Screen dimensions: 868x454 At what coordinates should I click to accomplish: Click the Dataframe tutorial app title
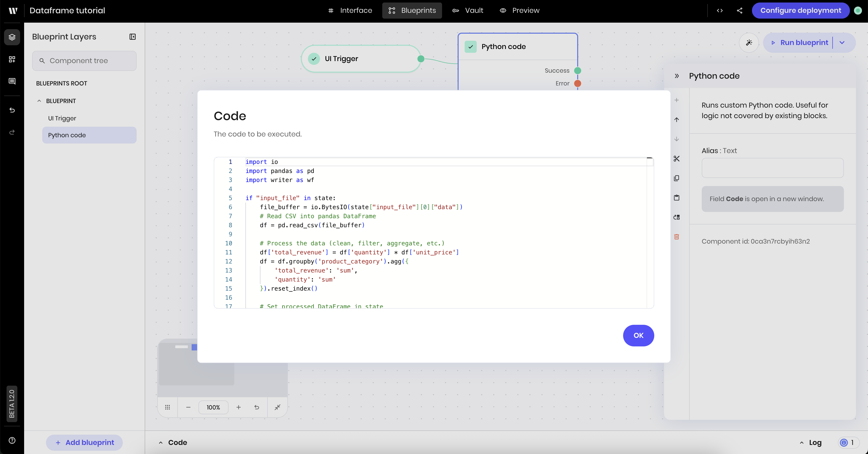point(67,11)
